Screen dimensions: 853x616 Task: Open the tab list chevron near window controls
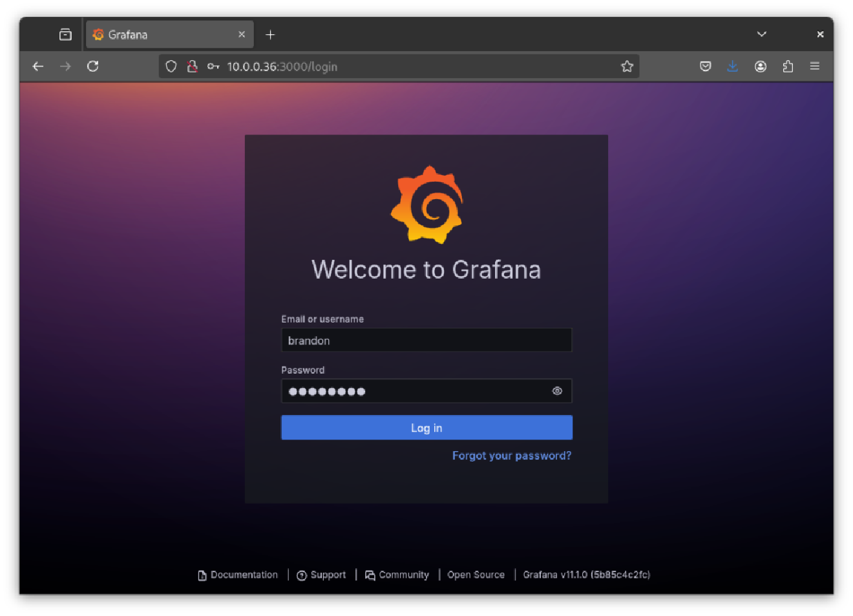pyautogui.click(x=762, y=34)
